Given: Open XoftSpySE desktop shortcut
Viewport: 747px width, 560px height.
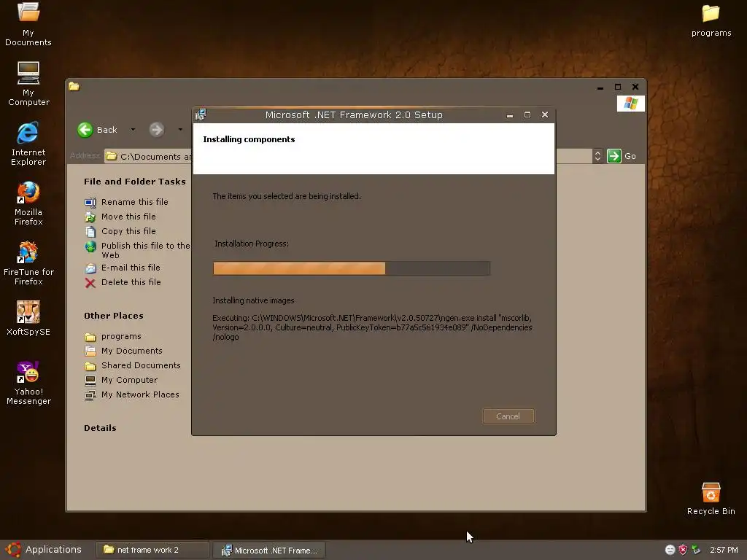Looking at the screenshot, I should (28, 319).
